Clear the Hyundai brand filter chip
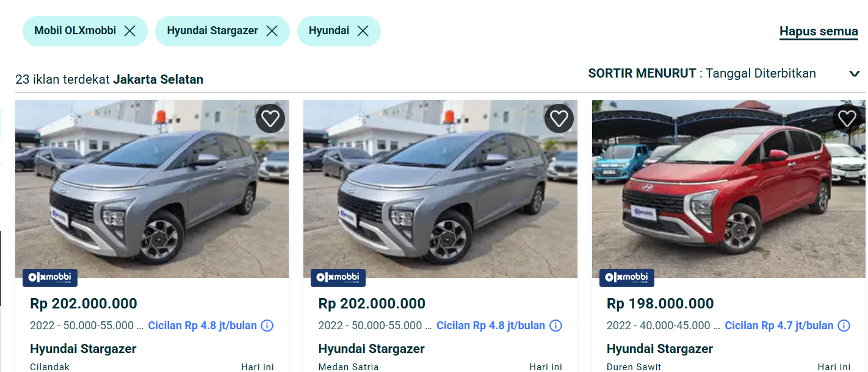This screenshot has width=868, height=372. pyautogui.click(x=363, y=31)
